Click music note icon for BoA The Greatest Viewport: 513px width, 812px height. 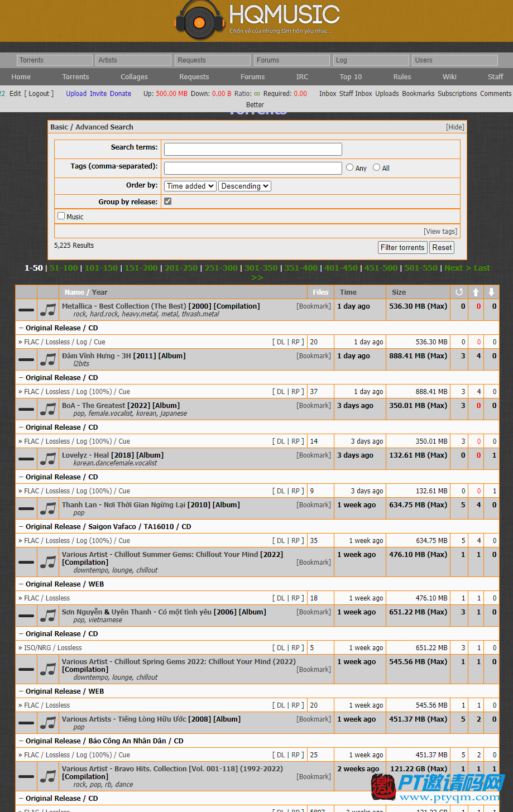pos(48,409)
